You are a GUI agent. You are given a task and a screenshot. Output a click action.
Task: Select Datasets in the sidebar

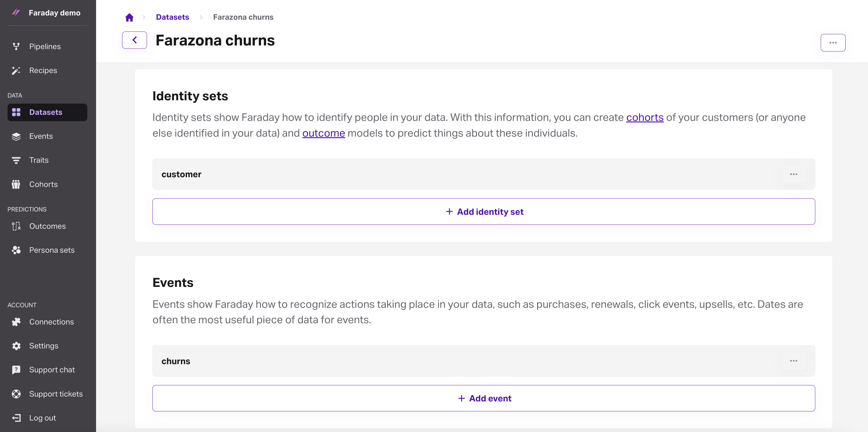(47, 112)
